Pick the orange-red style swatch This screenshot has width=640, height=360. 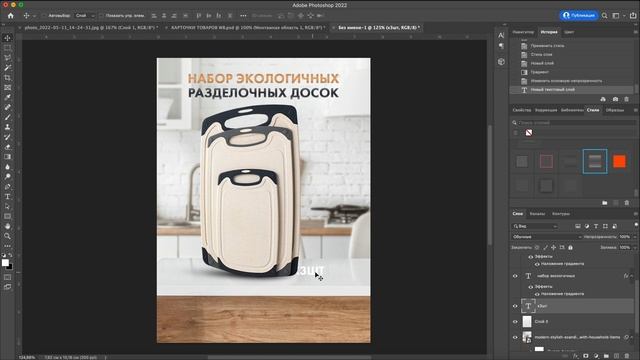pos(619,161)
